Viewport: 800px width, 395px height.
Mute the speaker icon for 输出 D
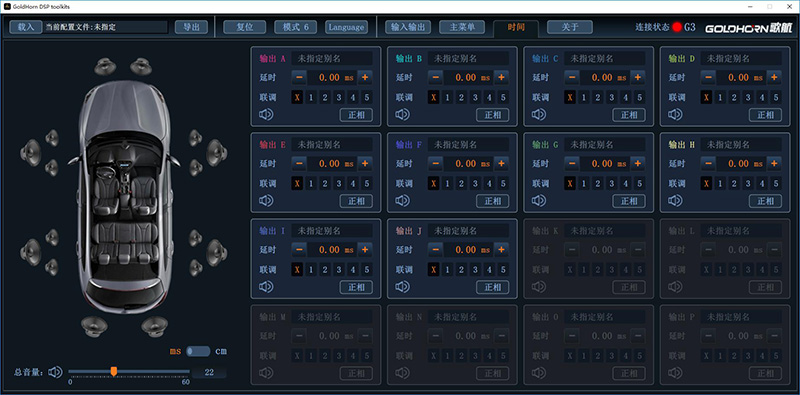coord(675,114)
